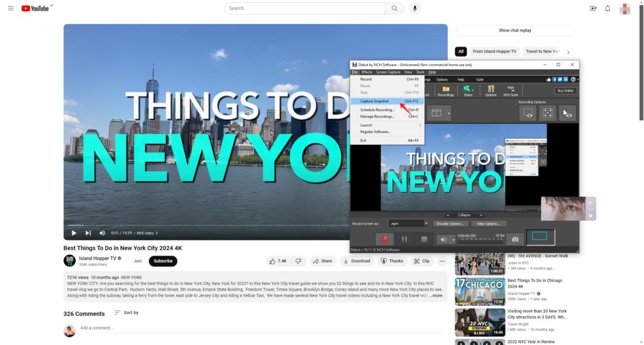The height and width of the screenshot is (345, 644).
Task: Mute the YouTube player volume
Action: pyautogui.click(x=103, y=233)
